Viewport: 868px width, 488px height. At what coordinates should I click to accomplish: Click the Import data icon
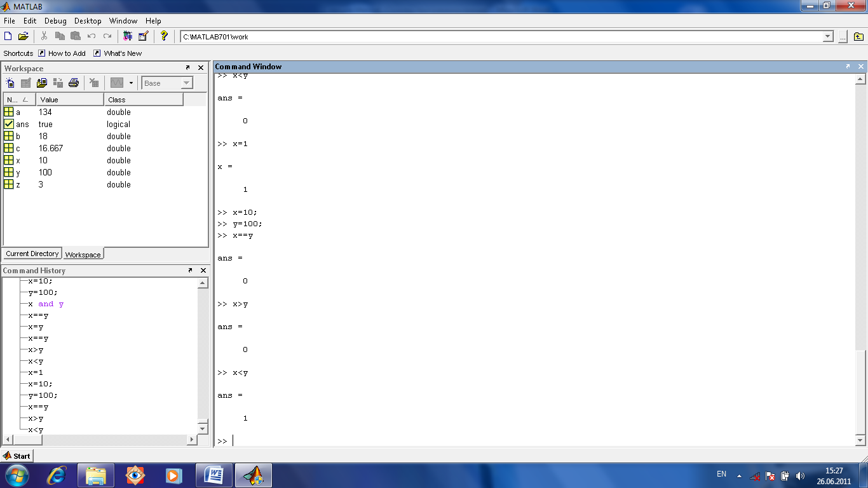(x=42, y=83)
